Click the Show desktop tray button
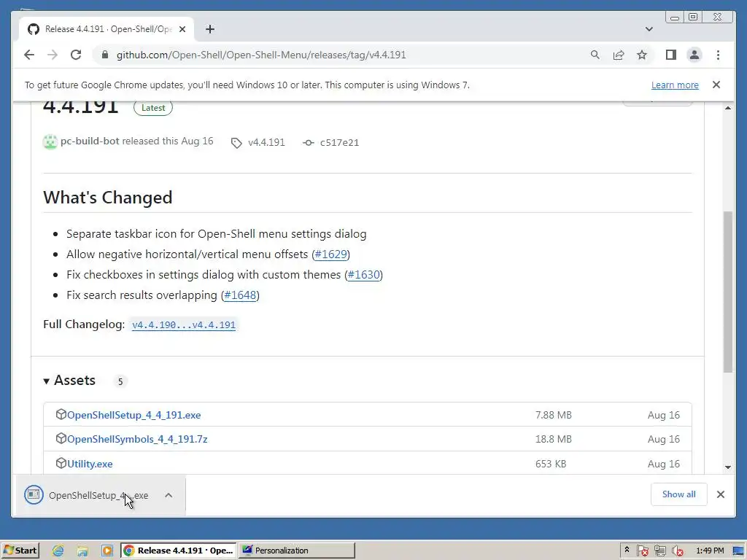The width and height of the screenshot is (747, 560). (x=739, y=551)
